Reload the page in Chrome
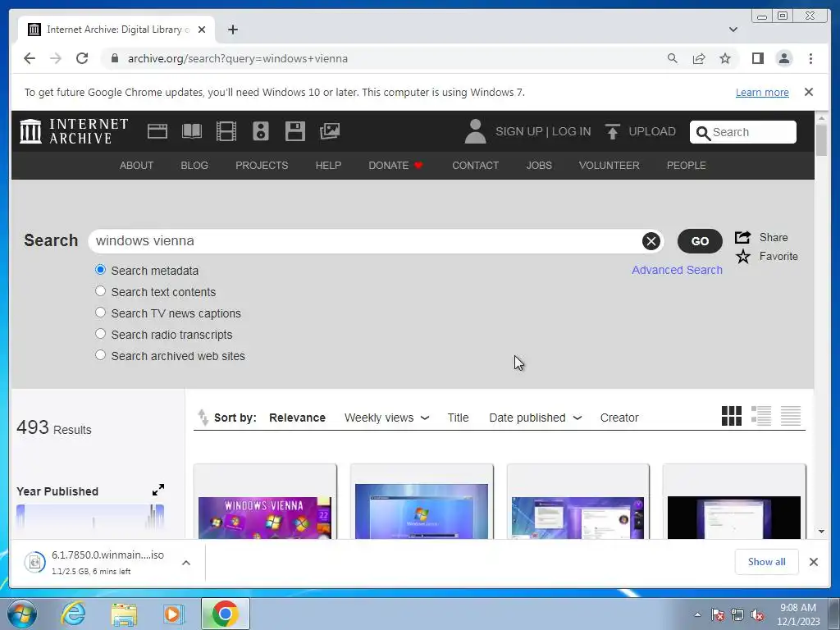 pos(82,58)
